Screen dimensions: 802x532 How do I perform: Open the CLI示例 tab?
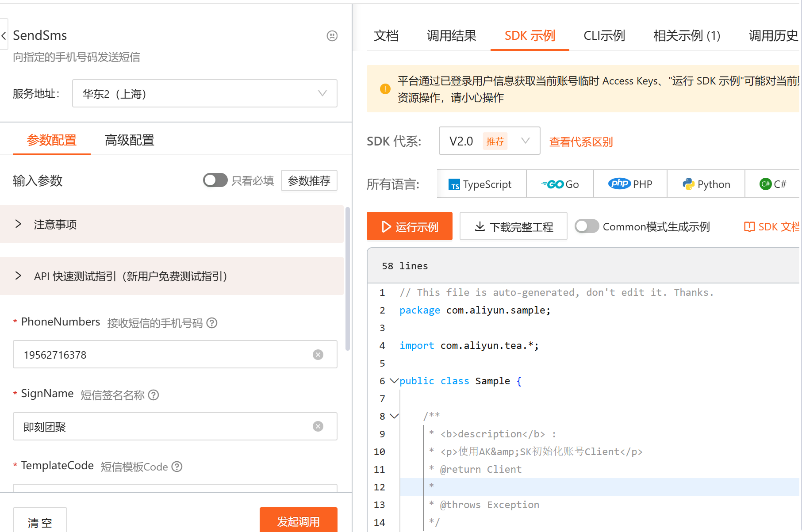(x=604, y=36)
